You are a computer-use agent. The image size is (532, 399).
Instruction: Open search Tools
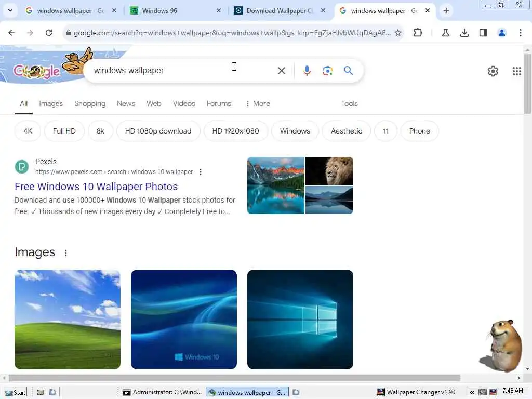click(349, 103)
